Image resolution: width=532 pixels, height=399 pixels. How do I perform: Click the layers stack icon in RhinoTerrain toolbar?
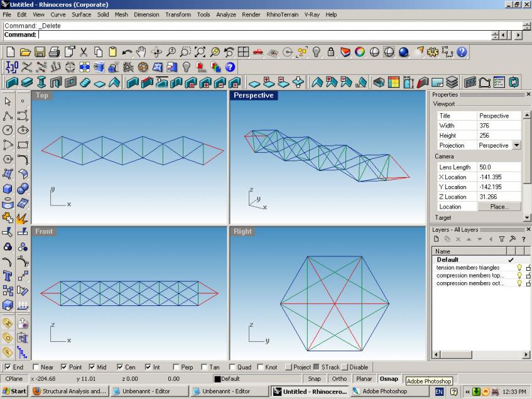click(452, 82)
